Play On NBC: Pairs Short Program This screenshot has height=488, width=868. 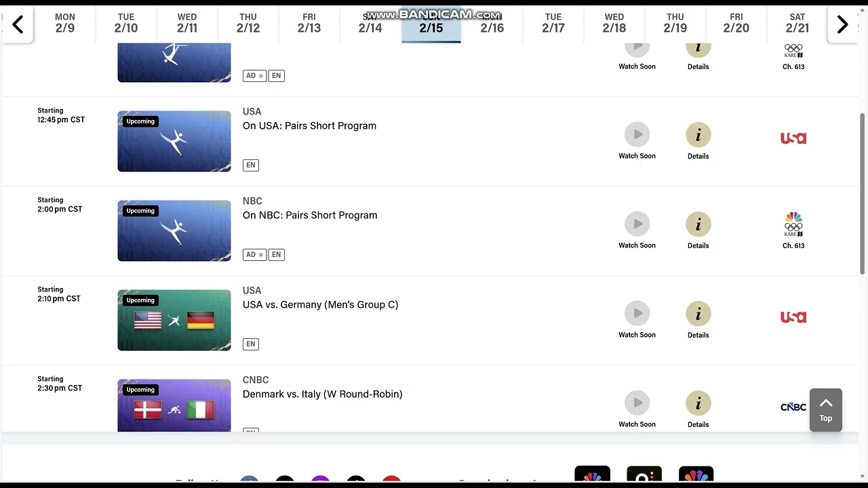[x=637, y=224]
